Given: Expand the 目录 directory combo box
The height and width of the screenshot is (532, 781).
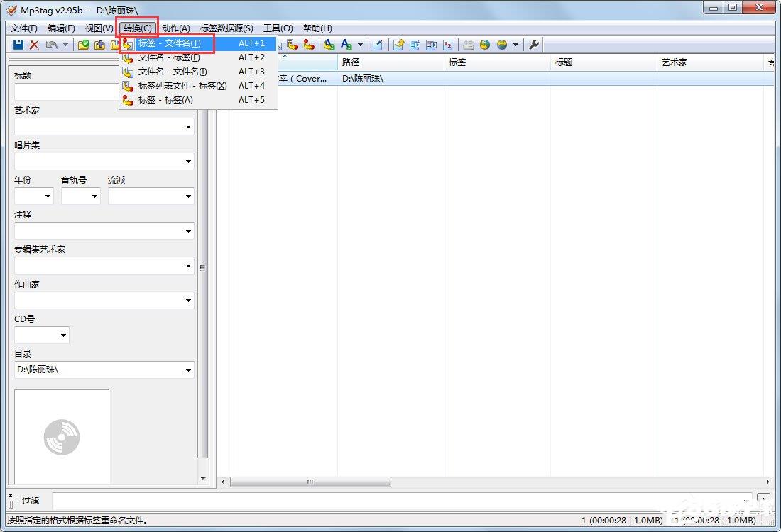Looking at the screenshot, I should click(188, 370).
